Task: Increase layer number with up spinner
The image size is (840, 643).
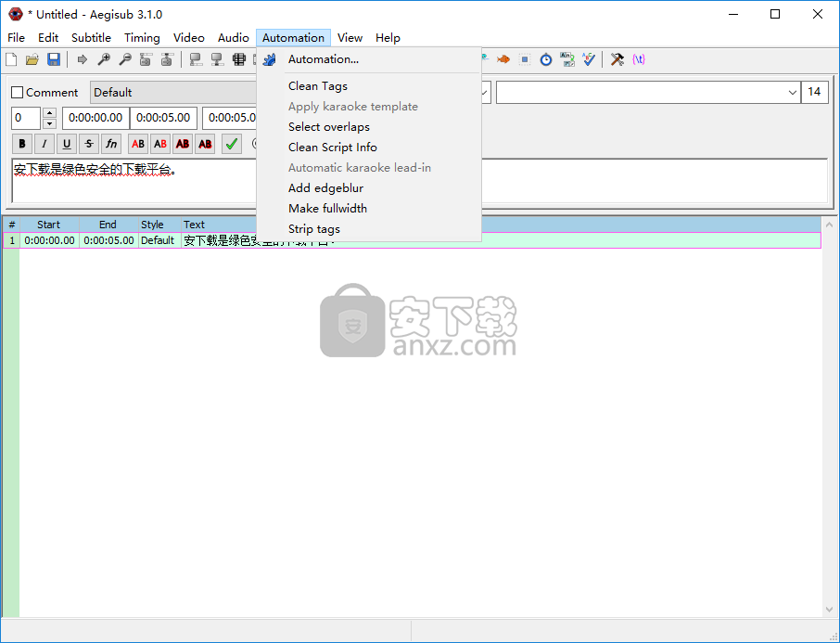Action: (49, 112)
